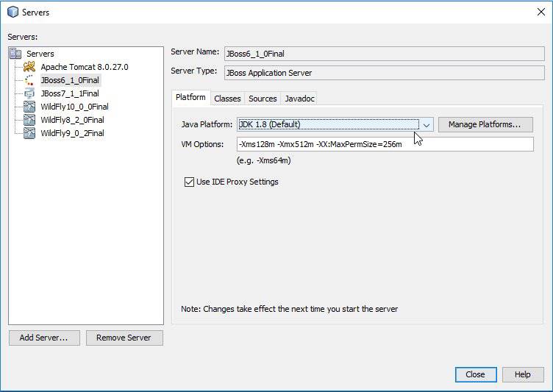Click the Servers: list heading label
Viewport: 553px width, 392px height.
point(23,37)
